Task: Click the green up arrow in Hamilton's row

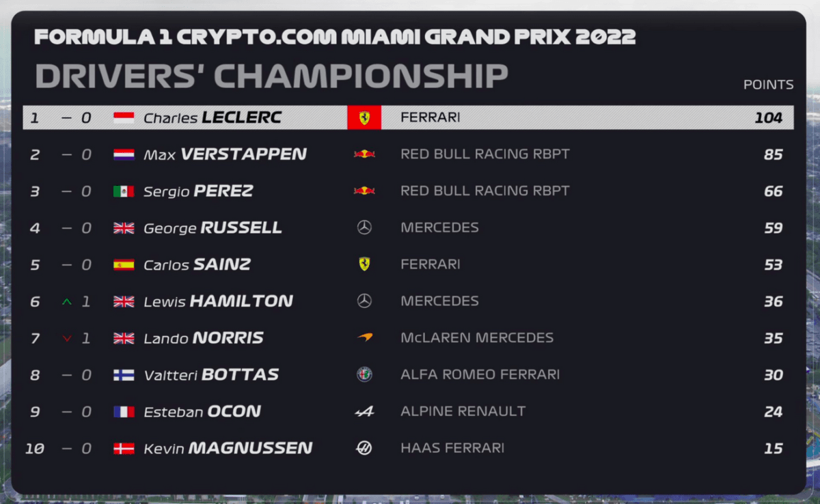Action: pos(66,301)
